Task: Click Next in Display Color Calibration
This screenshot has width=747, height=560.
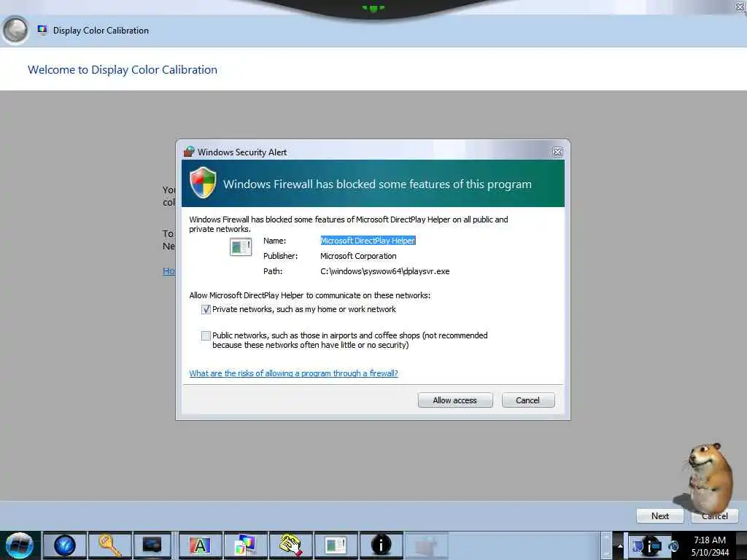Action: [x=659, y=516]
